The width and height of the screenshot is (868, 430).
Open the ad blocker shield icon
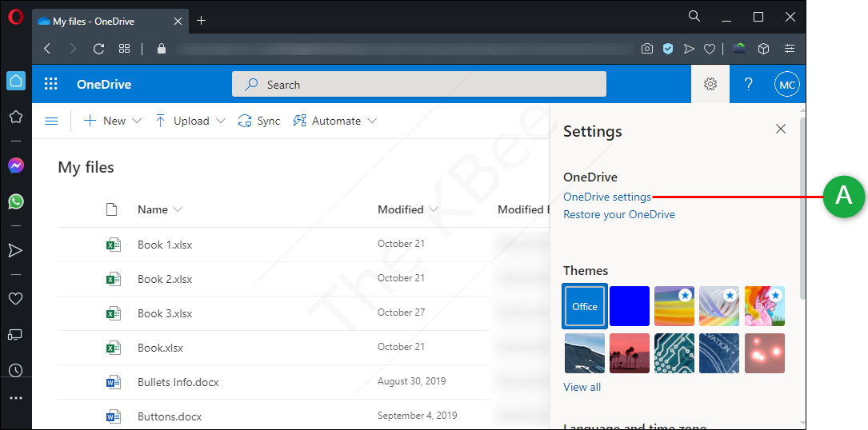[668, 49]
